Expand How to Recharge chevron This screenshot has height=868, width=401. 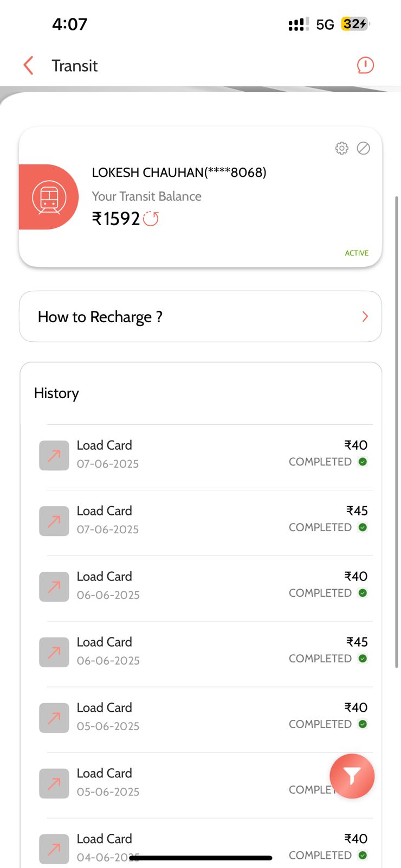[365, 317]
